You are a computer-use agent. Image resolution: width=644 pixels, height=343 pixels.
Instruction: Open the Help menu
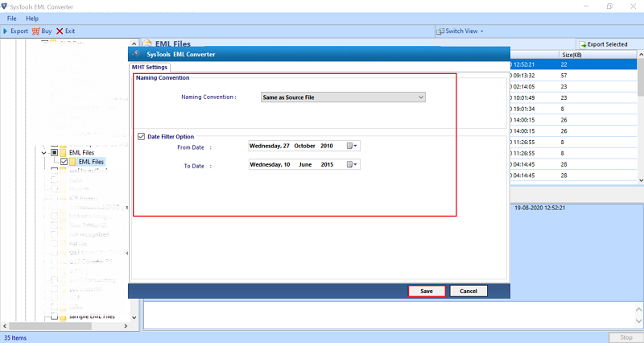coord(32,19)
